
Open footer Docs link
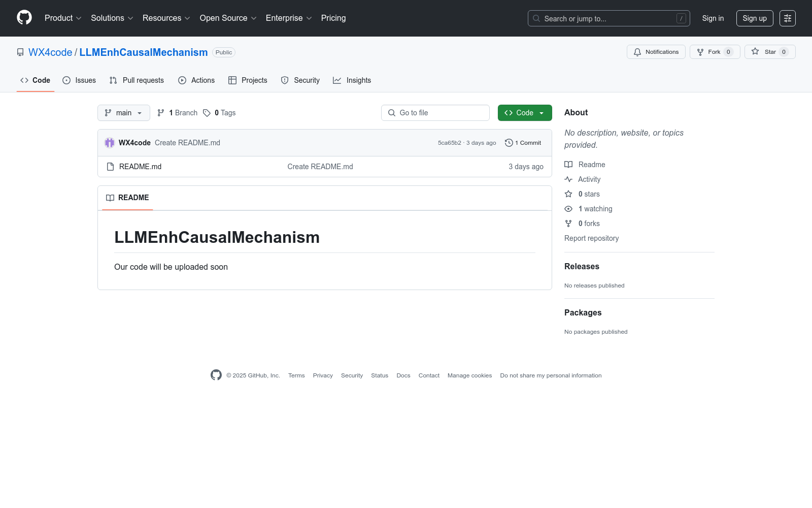click(403, 375)
